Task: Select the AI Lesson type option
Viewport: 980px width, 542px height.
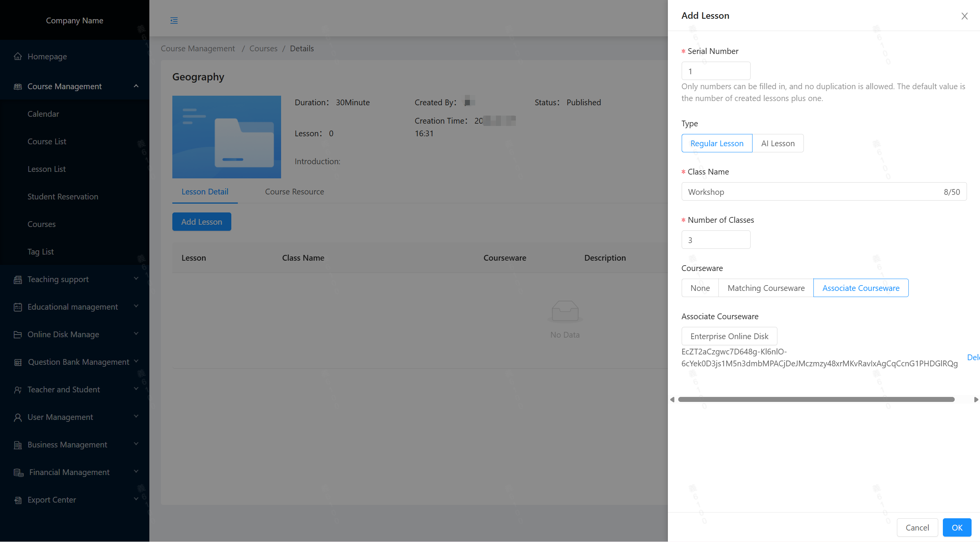Action: (x=777, y=144)
